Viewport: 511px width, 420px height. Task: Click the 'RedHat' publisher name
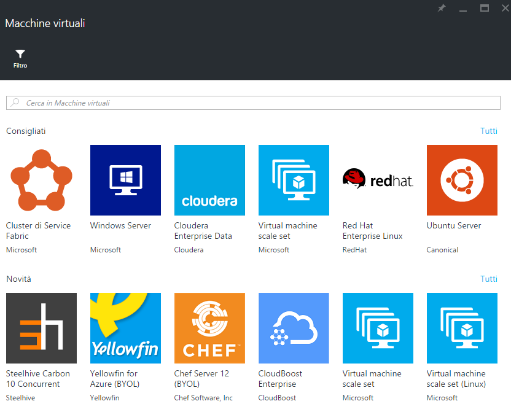(354, 250)
